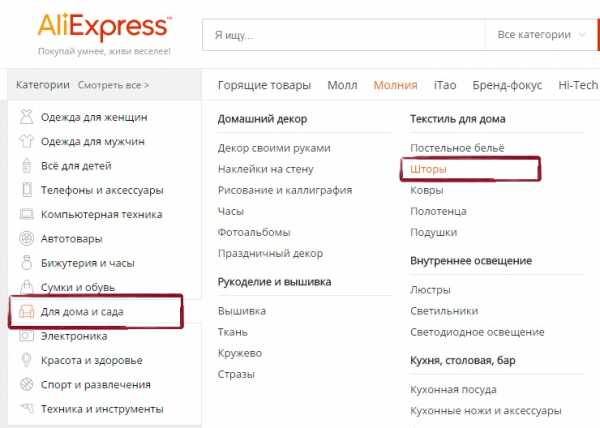Viewport: 600px width, 428px height.
Task: Click the jewelry and watches ring icon
Action: 26,263
